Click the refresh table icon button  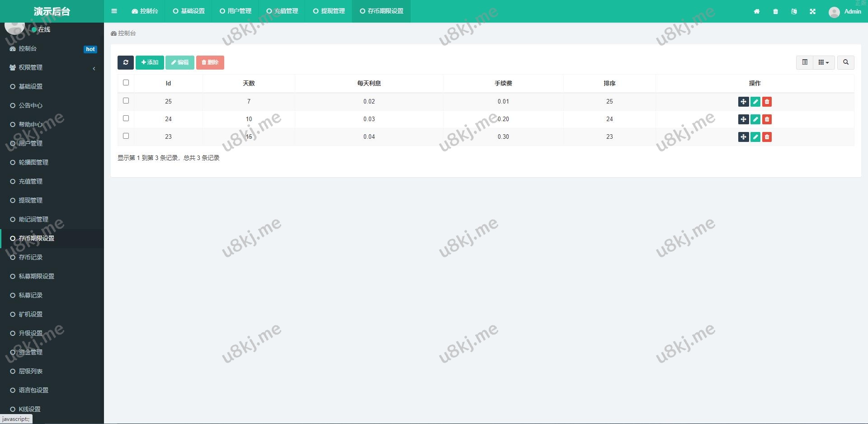coord(125,62)
